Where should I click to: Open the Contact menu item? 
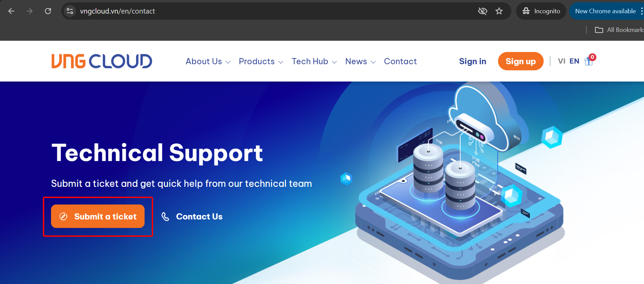pos(400,61)
